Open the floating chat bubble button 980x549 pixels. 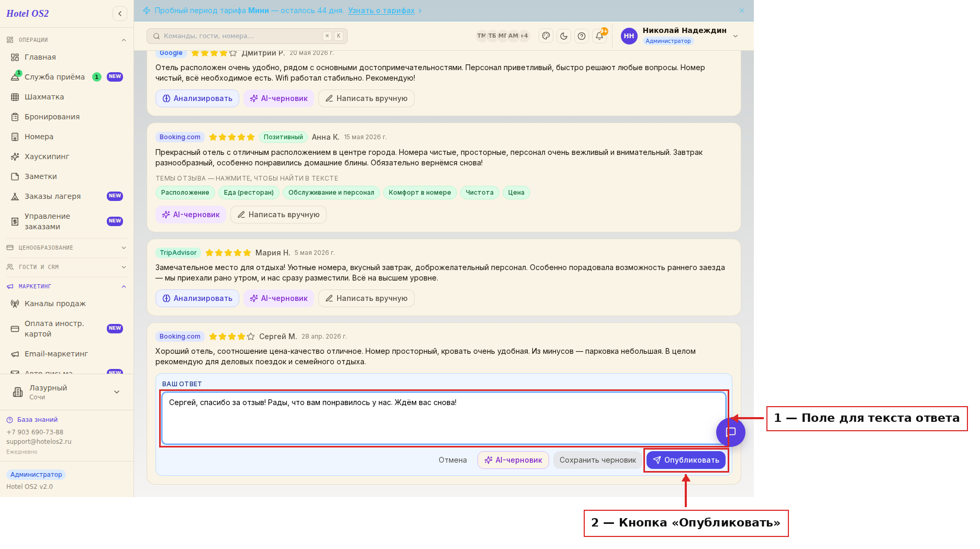[731, 432]
